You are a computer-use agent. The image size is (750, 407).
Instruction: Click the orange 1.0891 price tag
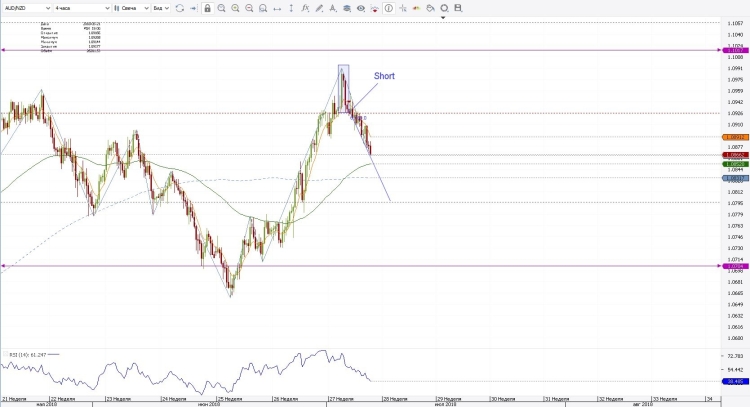(736, 137)
